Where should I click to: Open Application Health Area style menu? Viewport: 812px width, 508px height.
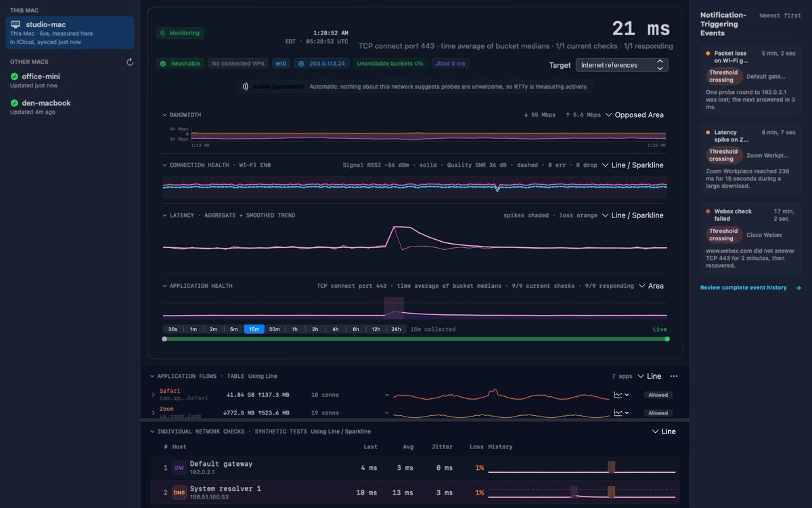pyautogui.click(x=651, y=286)
